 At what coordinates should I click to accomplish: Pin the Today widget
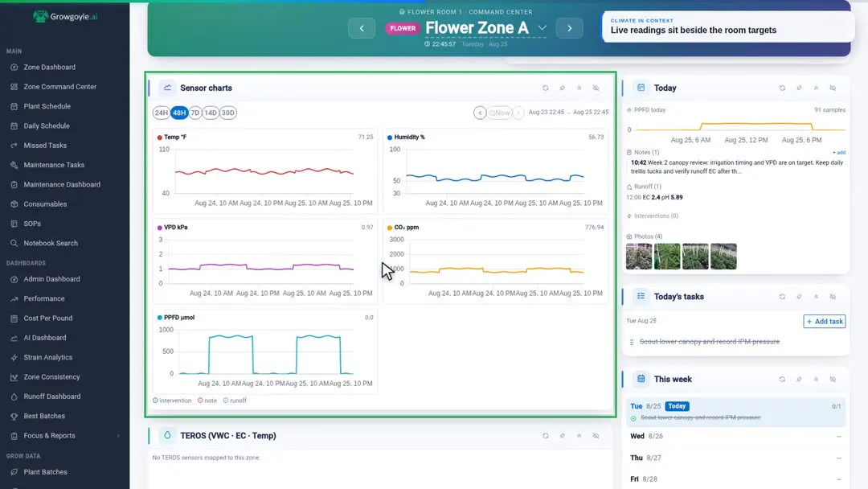click(800, 88)
